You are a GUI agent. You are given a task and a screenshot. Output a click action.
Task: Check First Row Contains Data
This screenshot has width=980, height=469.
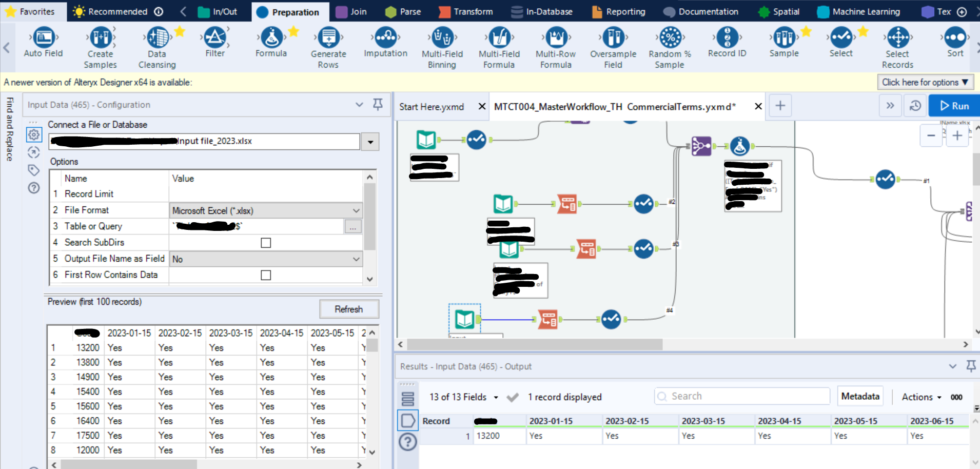[x=266, y=275]
